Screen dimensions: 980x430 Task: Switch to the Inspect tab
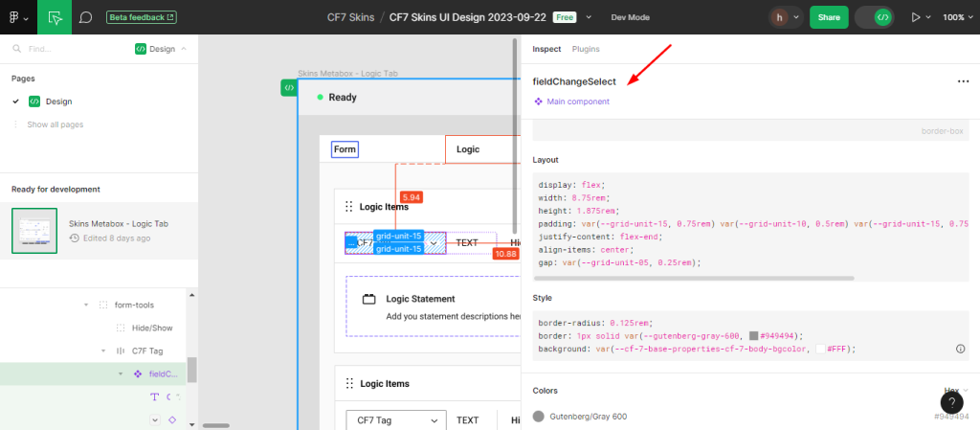546,48
